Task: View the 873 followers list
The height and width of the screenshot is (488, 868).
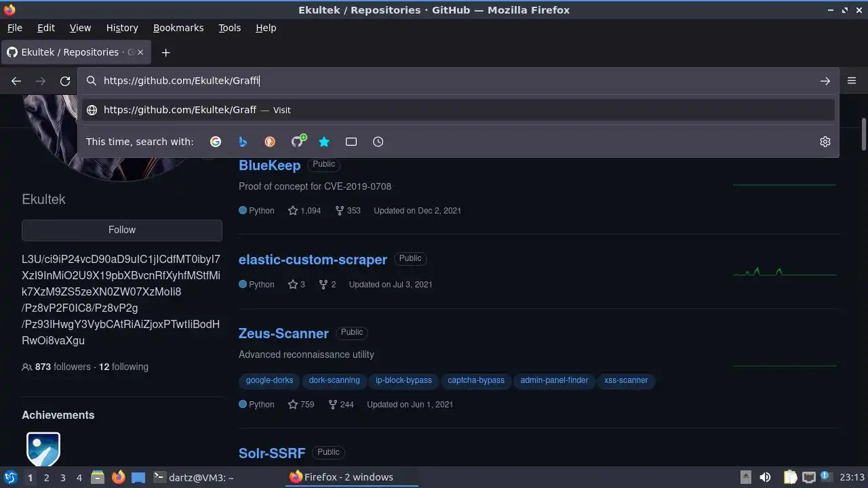Action: pyautogui.click(x=56, y=367)
